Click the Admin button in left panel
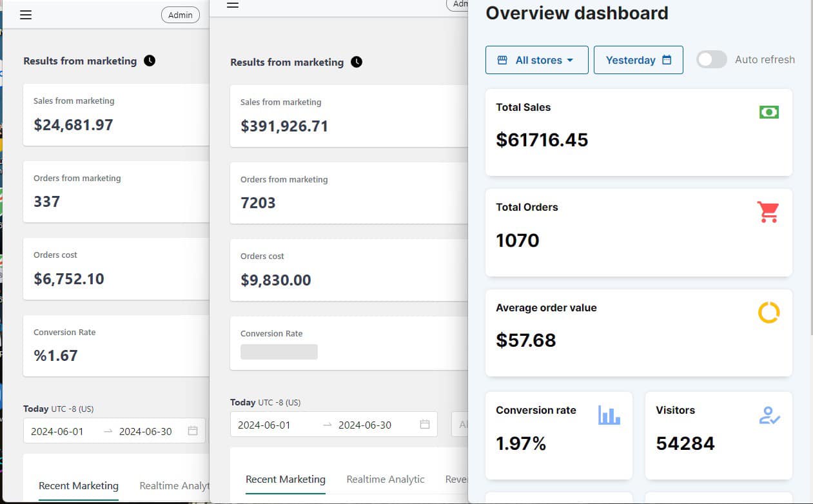Screen dimensions: 813x504 (181, 15)
